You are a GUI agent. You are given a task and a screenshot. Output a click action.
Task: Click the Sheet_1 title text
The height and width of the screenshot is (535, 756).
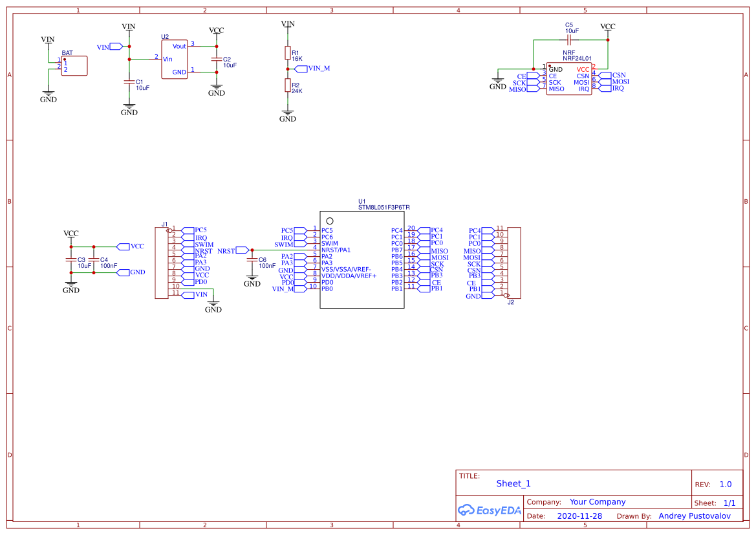click(513, 483)
